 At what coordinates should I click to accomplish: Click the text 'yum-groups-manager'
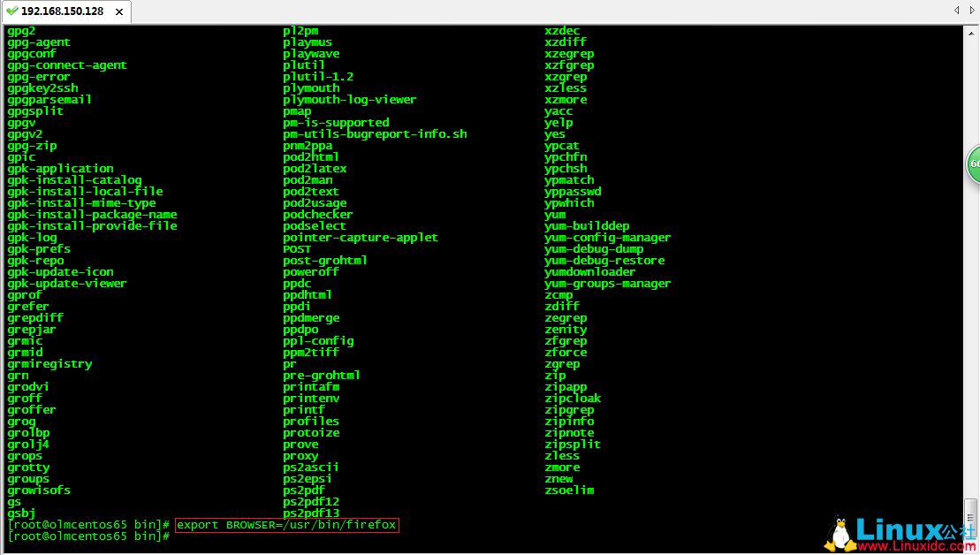click(607, 283)
